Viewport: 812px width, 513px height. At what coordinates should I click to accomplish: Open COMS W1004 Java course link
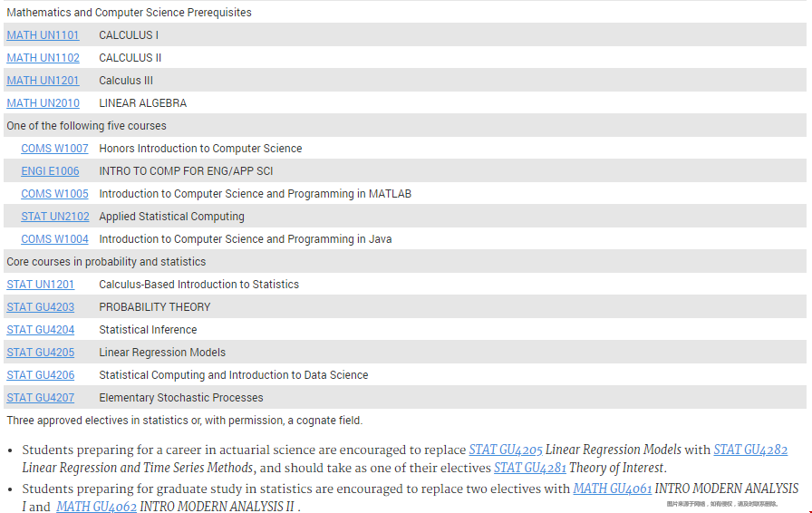[54, 239]
